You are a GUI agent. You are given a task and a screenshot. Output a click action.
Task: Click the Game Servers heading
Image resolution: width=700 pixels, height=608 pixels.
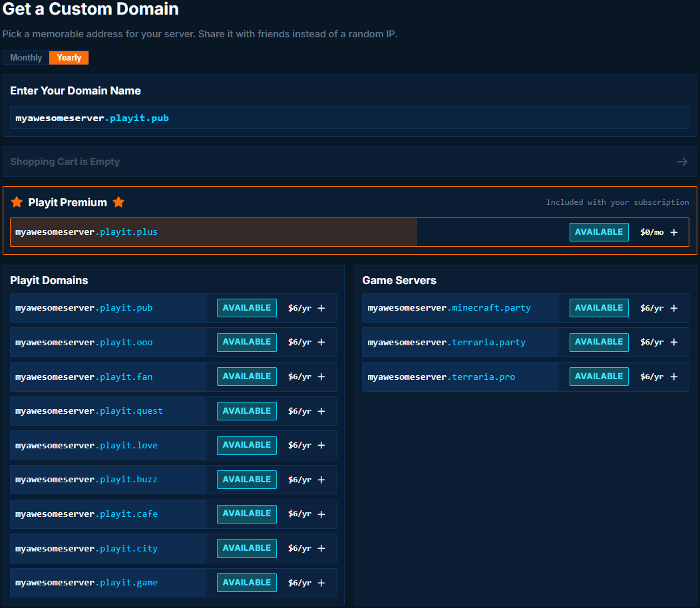pyautogui.click(x=399, y=280)
